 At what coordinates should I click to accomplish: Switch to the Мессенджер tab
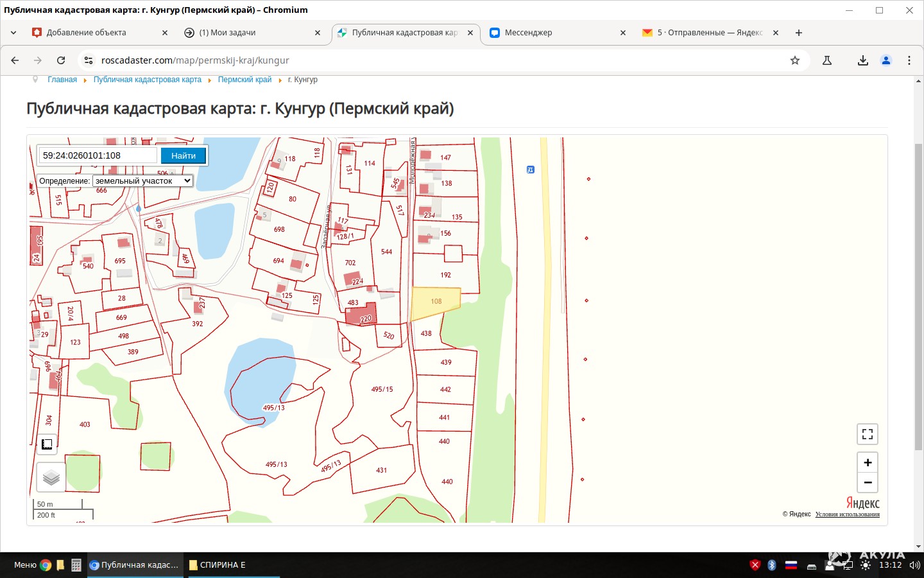[528, 33]
